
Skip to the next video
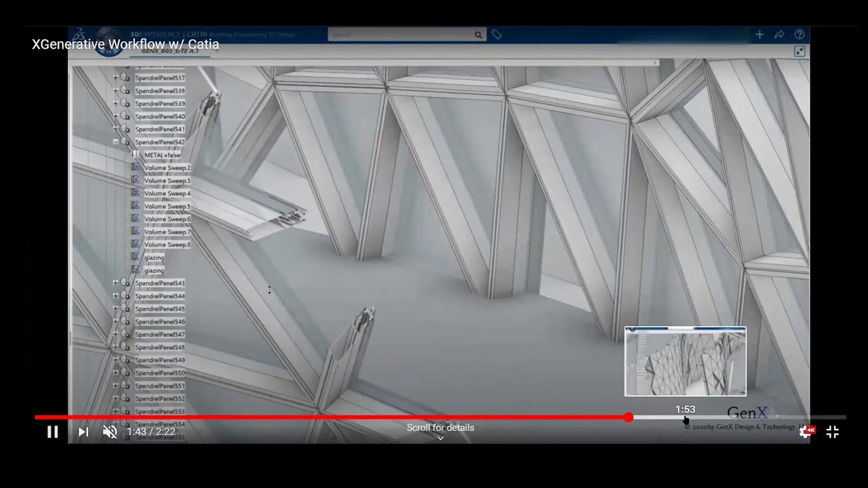pos(83,432)
